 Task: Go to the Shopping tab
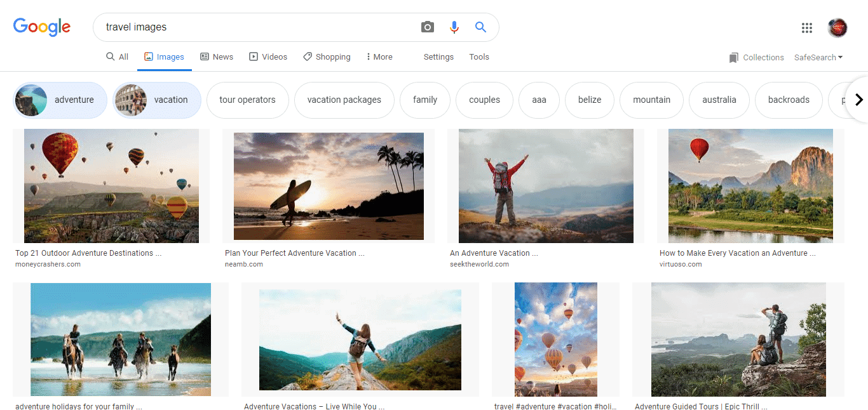(x=327, y=56)
